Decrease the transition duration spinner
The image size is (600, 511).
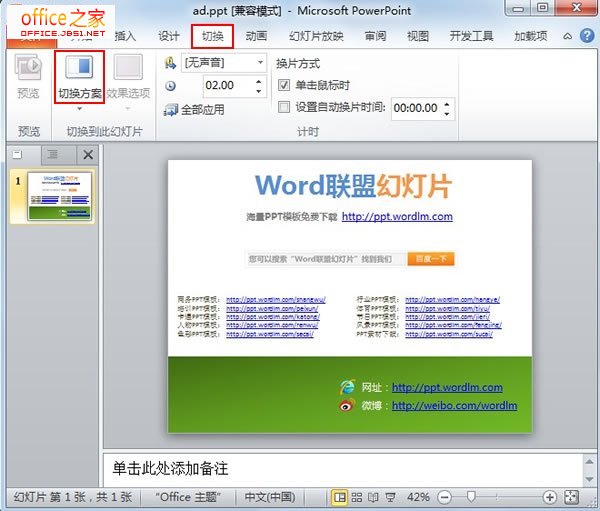tap(259, 91)
